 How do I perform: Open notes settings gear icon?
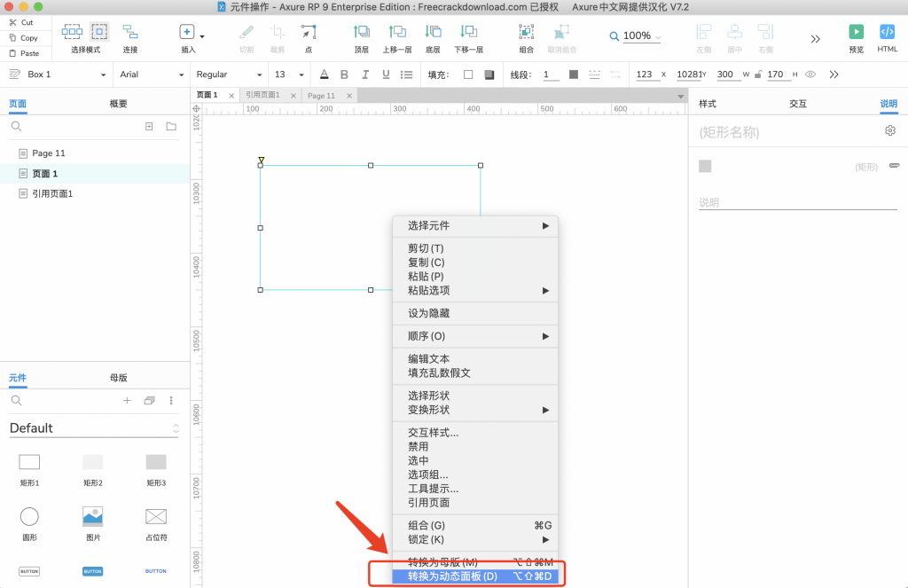pyautogui.click(x=890, y=131)
